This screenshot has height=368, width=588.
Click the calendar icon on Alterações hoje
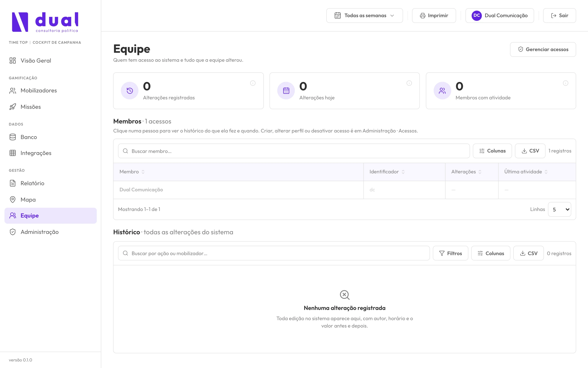pyautogui.click(x=286, y=91)
